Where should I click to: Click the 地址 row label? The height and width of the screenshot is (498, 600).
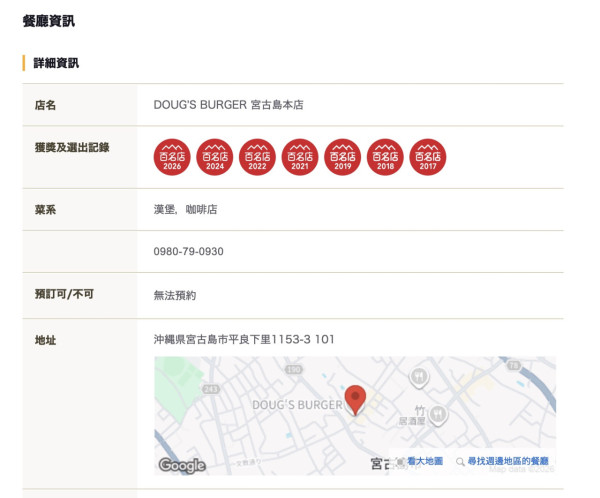(45, 340)
